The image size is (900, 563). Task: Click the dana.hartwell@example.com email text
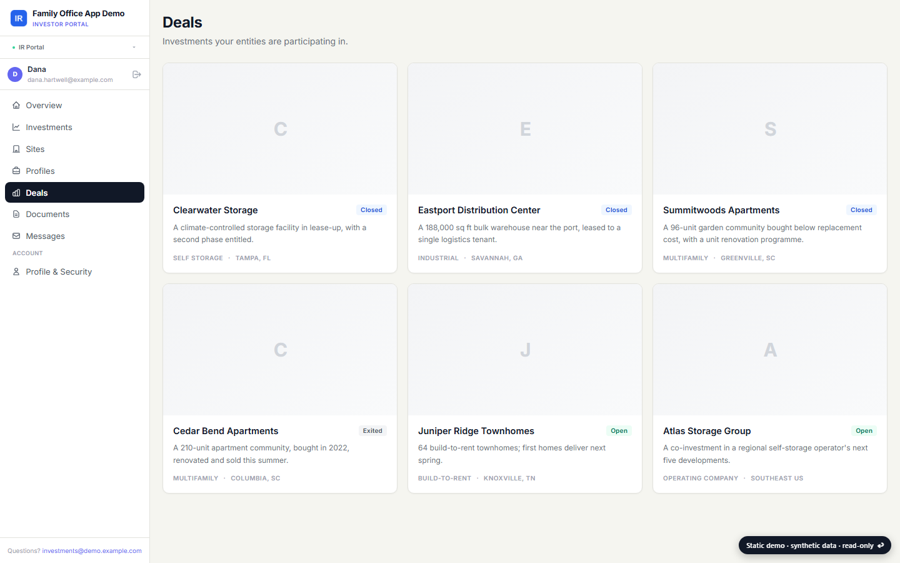coord(70,80)
